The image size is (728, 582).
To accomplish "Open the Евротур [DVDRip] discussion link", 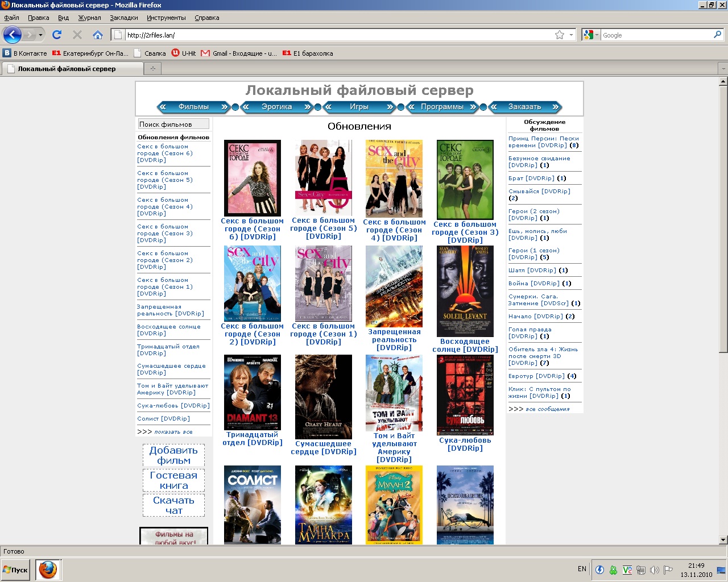I will [536, 376].
